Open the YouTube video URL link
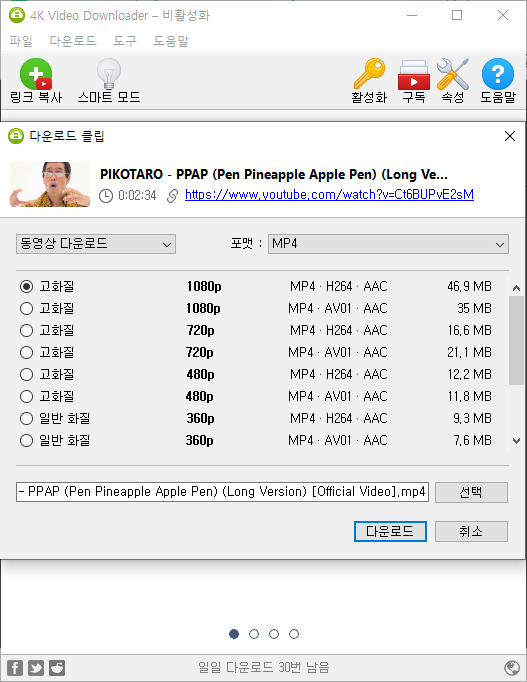Viewport: 527px width, 682px height. pyautogui.click(x=329, y=194)
